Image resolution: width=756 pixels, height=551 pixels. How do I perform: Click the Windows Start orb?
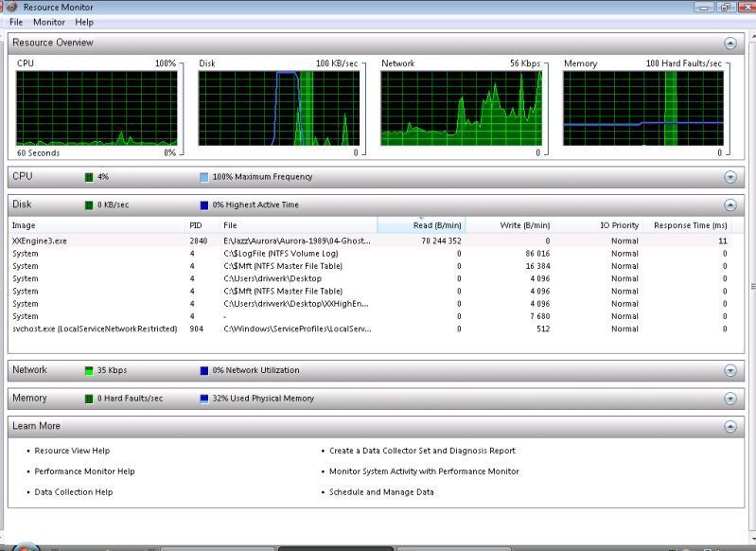coord(25,546)
